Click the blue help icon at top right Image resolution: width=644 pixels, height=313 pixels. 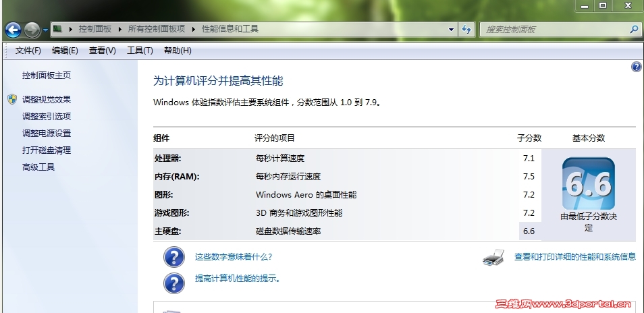[x=636, y=67]
